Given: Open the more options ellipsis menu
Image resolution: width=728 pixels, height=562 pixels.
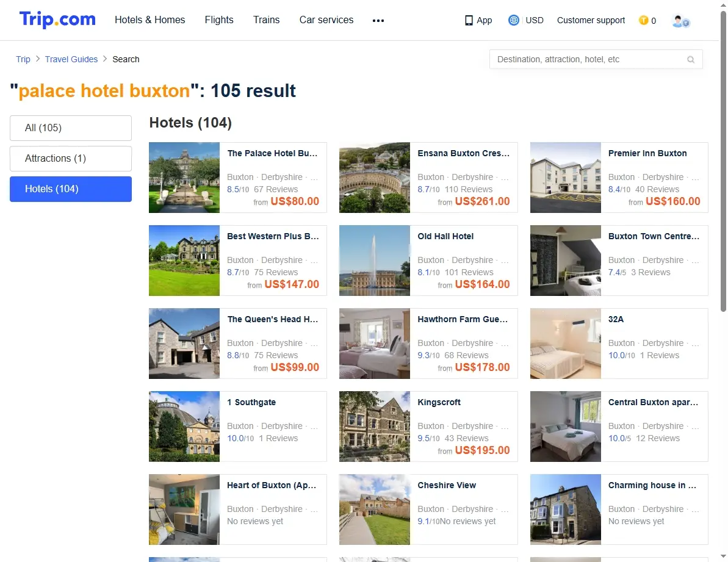Looking at the screenshot, I should click(x=378, y=20).
